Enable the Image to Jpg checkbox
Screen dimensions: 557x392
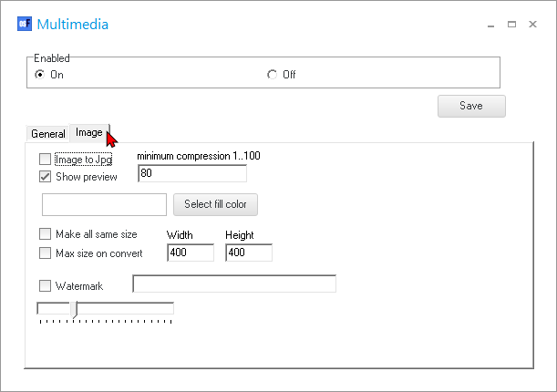coord(46,159)
